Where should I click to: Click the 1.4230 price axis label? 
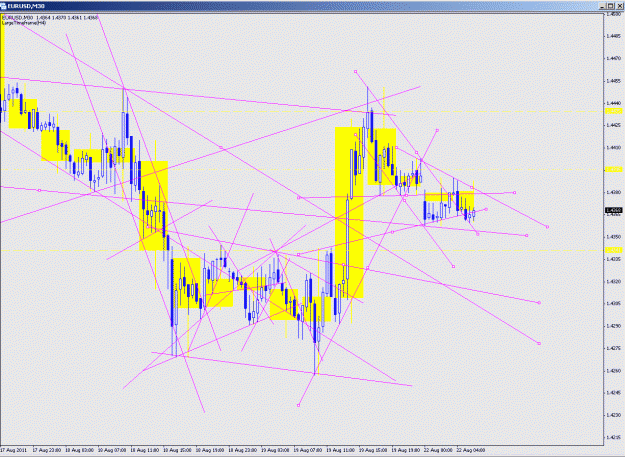[x=614, y=415]
